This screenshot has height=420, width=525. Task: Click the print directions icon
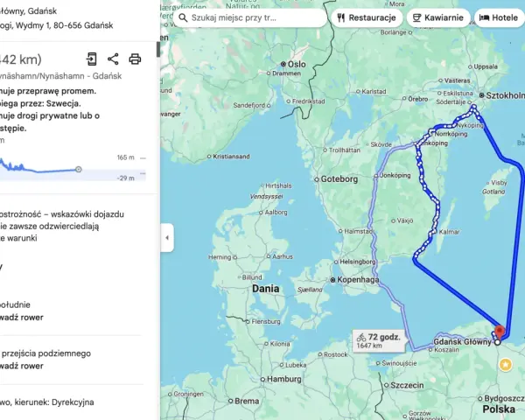(x=135, y=59)
